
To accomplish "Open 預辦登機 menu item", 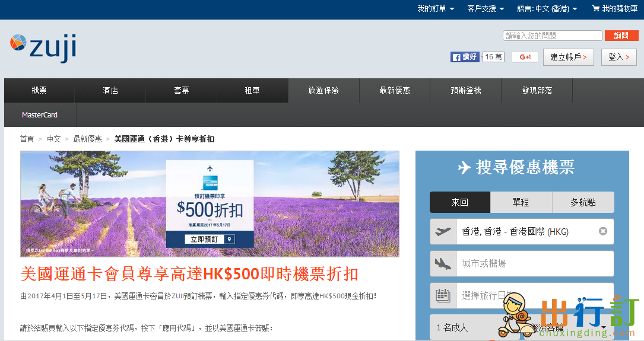I will (x=466, y=90).
